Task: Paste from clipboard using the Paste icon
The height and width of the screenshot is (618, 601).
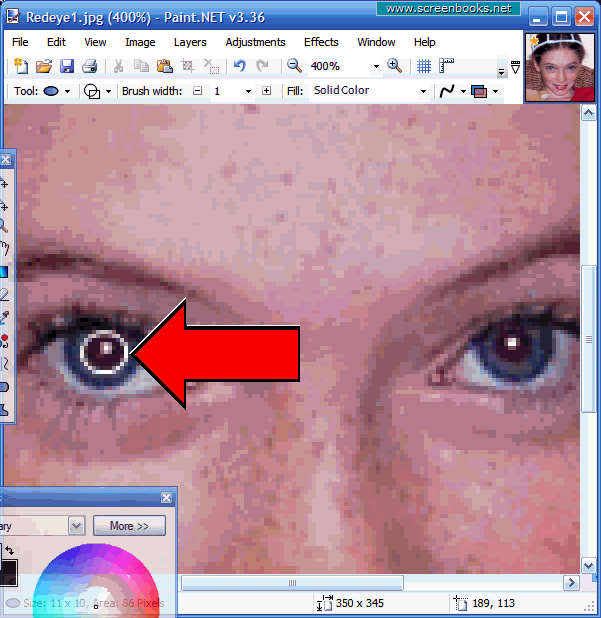Action: (163, 66)
